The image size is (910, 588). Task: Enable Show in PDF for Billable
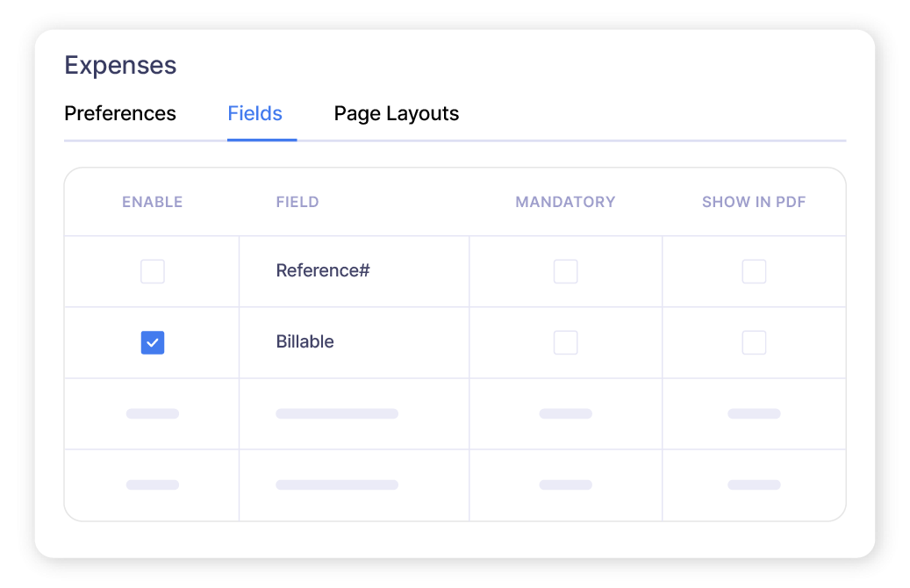[x=754, y=342]
